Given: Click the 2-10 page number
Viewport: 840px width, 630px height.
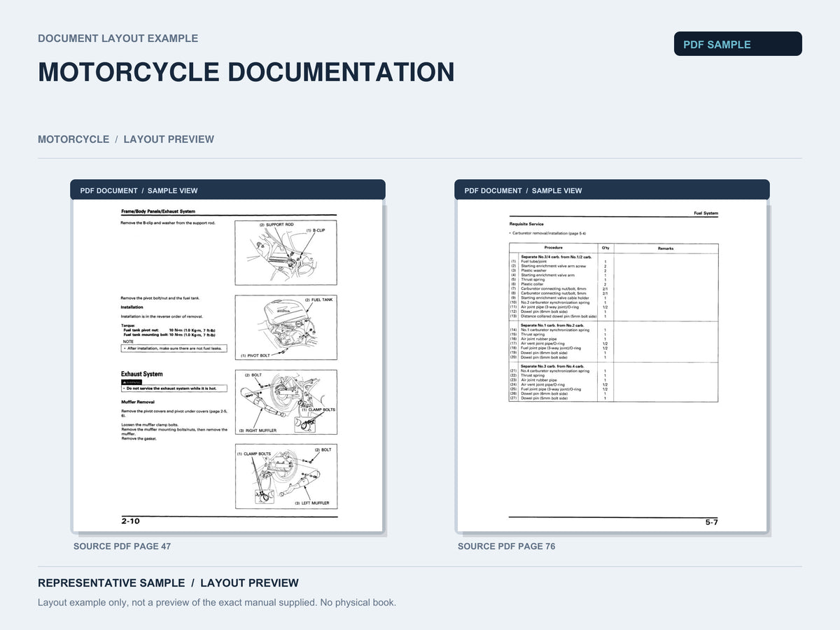Looking at the screenshot, I should click(x=131, y=521).
